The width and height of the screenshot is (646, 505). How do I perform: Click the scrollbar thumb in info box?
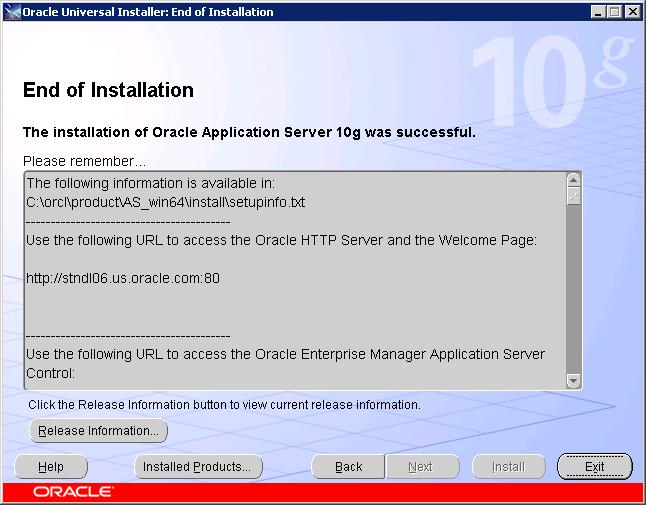pyautogui.click(x=573, y=196)
